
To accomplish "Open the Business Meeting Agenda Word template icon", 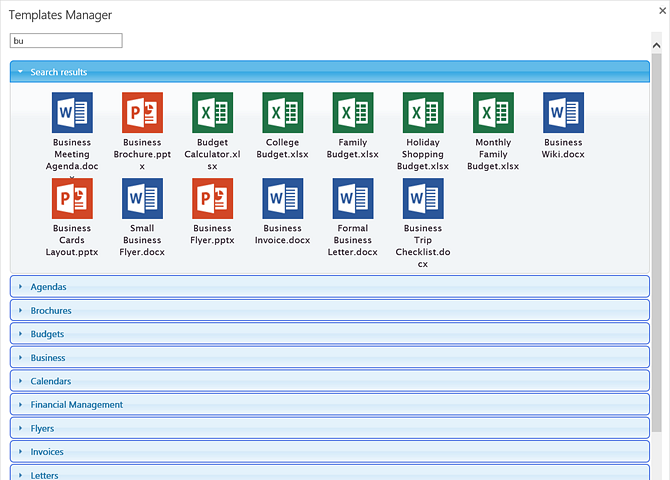I will pos(72,112).
